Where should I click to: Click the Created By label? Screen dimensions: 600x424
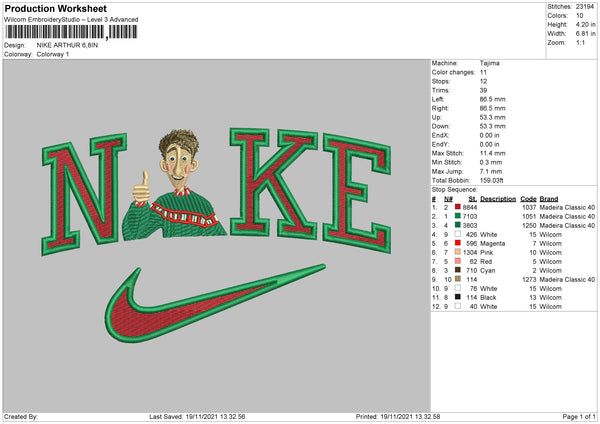(x=21, y=417)
